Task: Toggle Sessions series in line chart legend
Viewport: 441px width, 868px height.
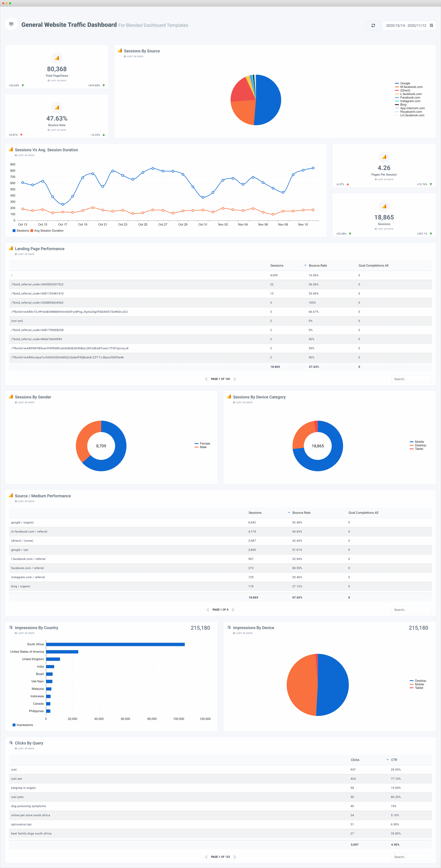Action: pos(20,231)
